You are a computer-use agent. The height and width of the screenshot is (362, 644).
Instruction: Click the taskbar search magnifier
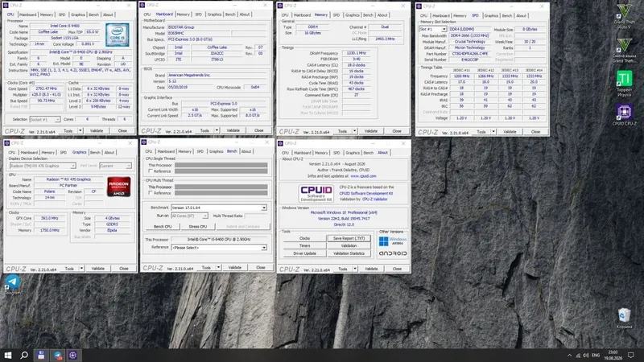pyautogui.click(x=24, y=355)
